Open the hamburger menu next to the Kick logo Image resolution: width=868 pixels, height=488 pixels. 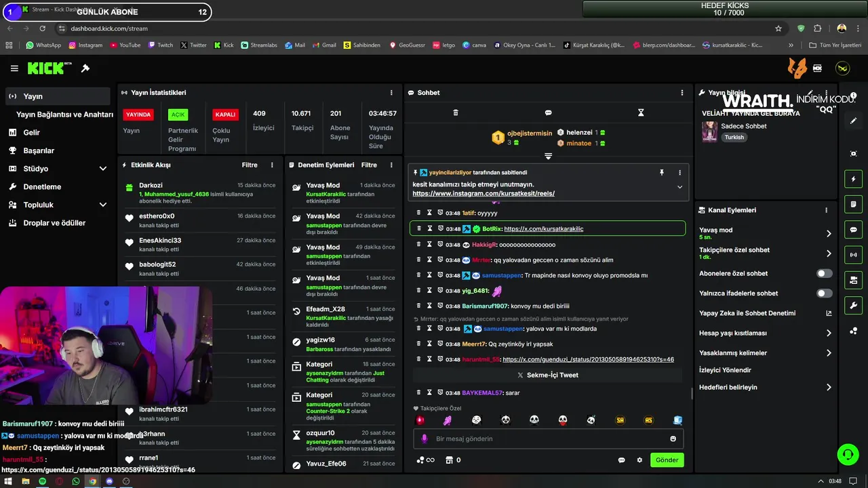tap(14, 68)
